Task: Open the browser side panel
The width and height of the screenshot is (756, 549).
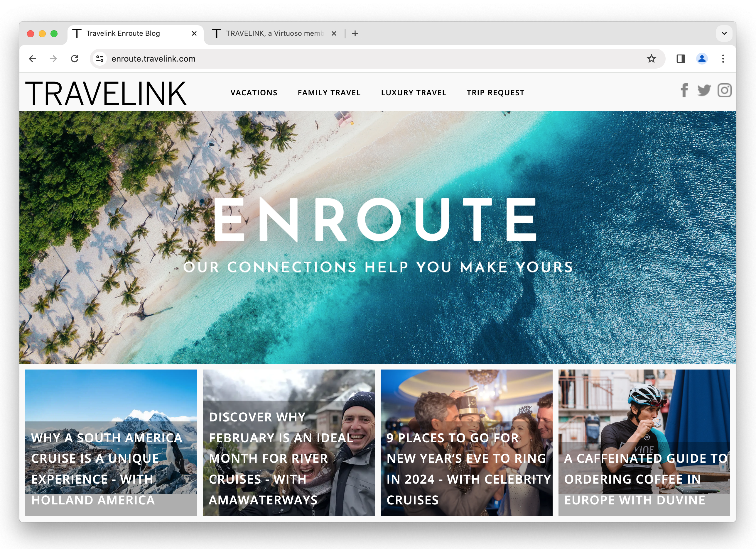Action: tap(681, 59)
